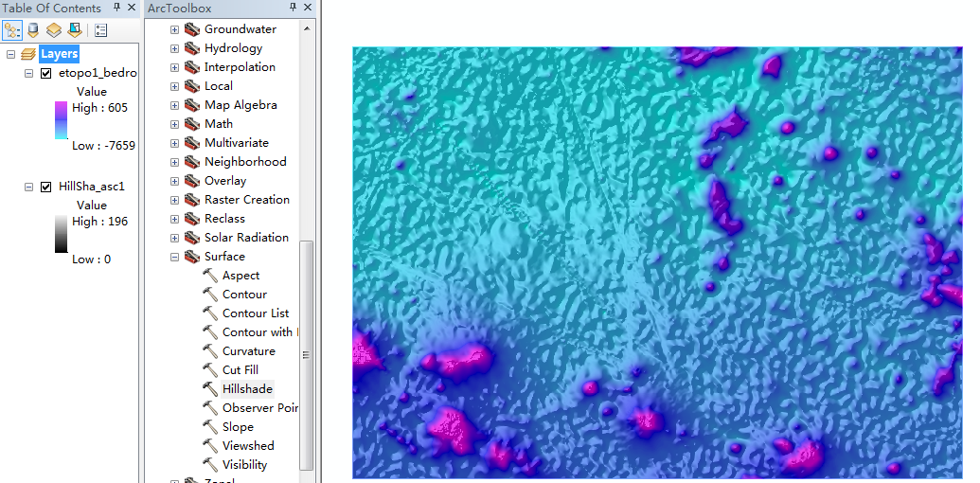Click the Math toolset icon

point(192,124)
